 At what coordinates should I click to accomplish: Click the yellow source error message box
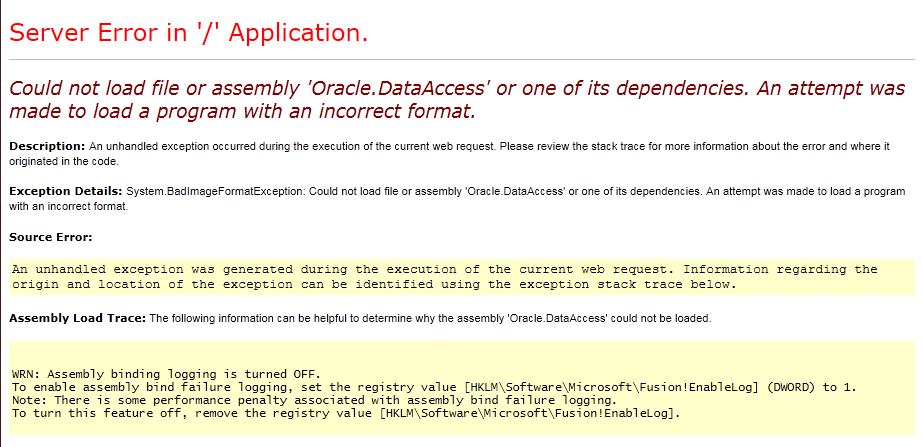point(462,276)
